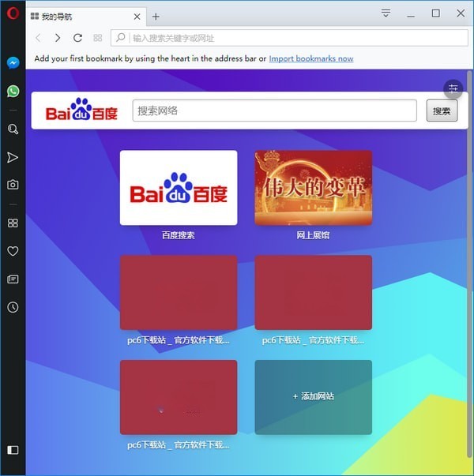Click the page vertical scrollbar
Screen dimensions: 474x476
click(469, 264)
